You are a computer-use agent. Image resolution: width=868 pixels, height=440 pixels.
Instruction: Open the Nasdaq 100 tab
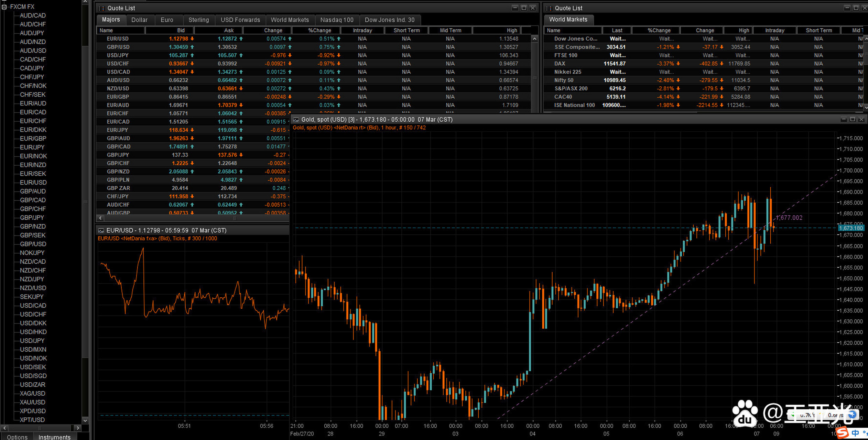tap(337, 20)
